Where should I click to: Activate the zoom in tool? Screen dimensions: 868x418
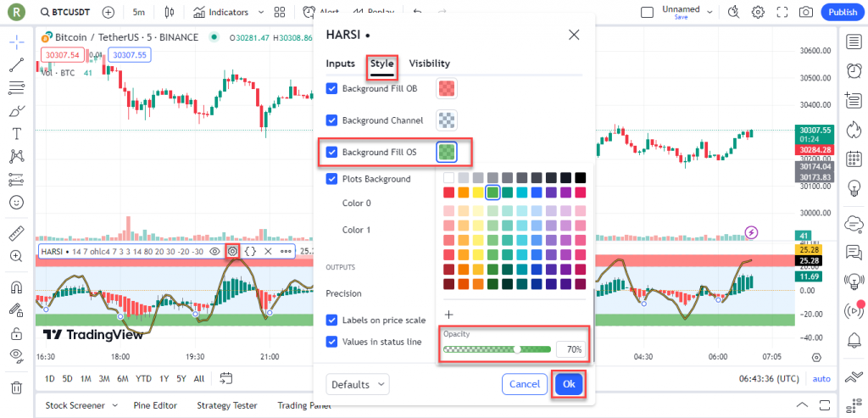pos(17,256)
